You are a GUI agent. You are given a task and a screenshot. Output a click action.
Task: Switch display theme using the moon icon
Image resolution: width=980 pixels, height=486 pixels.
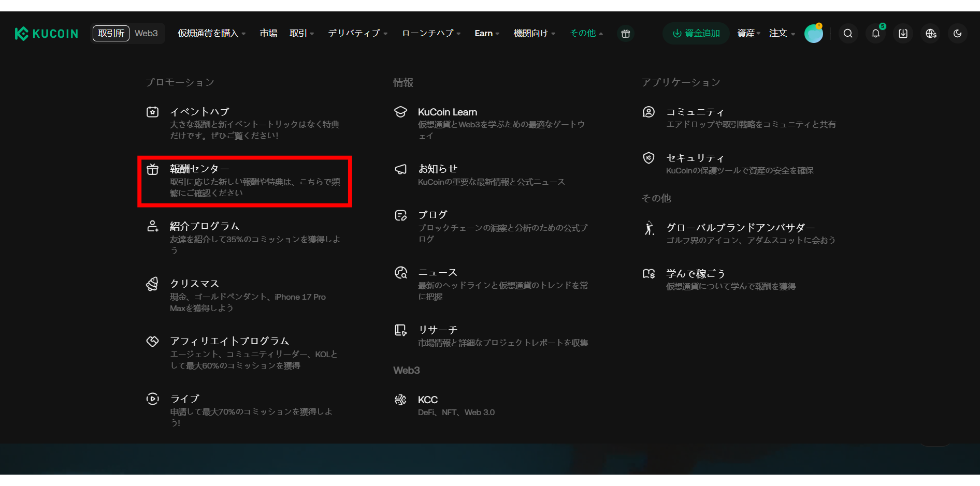pyautogui.click(x=958, y=33)
